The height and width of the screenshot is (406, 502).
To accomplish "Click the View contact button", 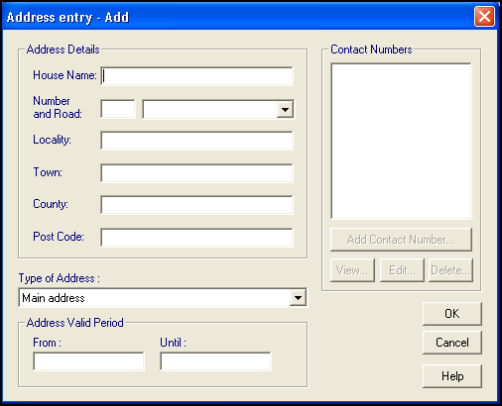I will coord(352,270).
